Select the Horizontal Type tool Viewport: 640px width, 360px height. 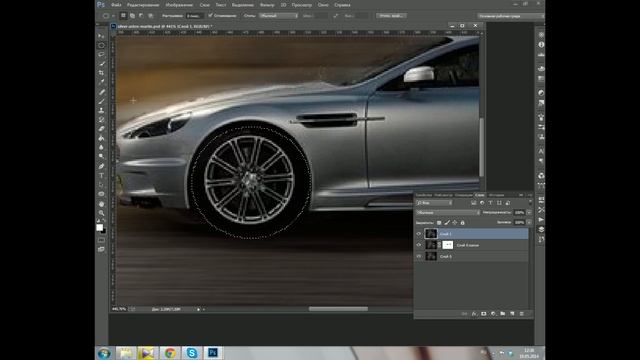click(x=101, y=176)
